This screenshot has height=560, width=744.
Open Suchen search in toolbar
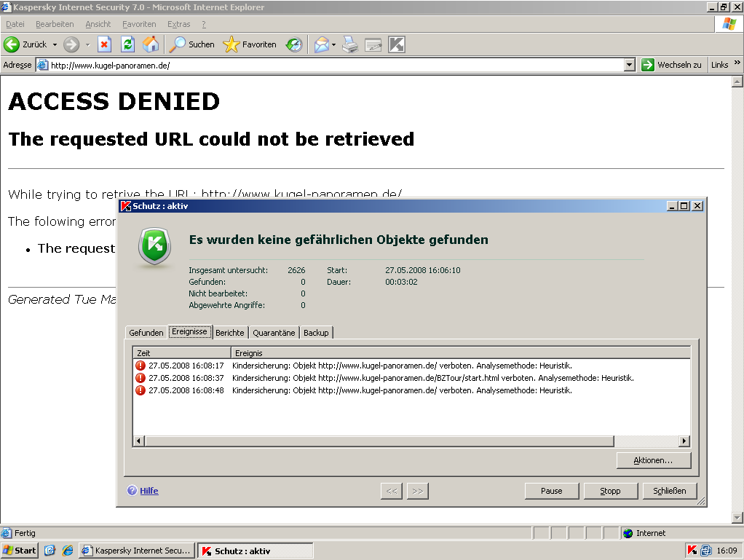[x=192, y=44]
